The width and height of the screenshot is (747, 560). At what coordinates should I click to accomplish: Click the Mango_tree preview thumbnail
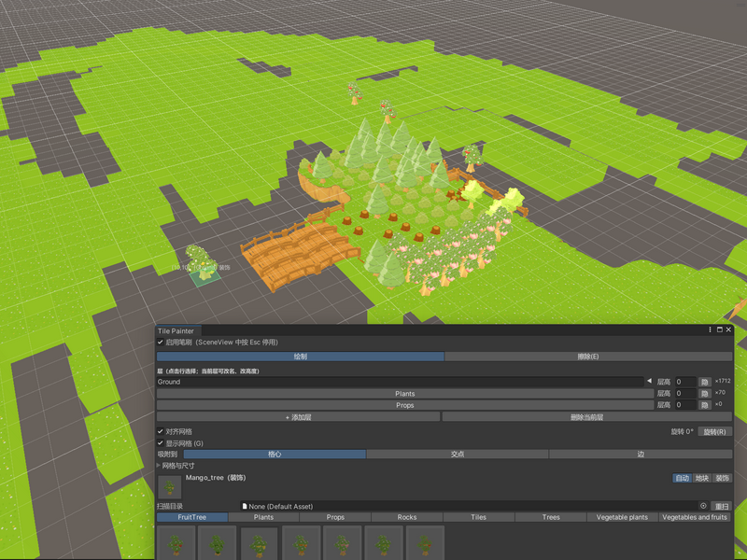click(169, 487)
